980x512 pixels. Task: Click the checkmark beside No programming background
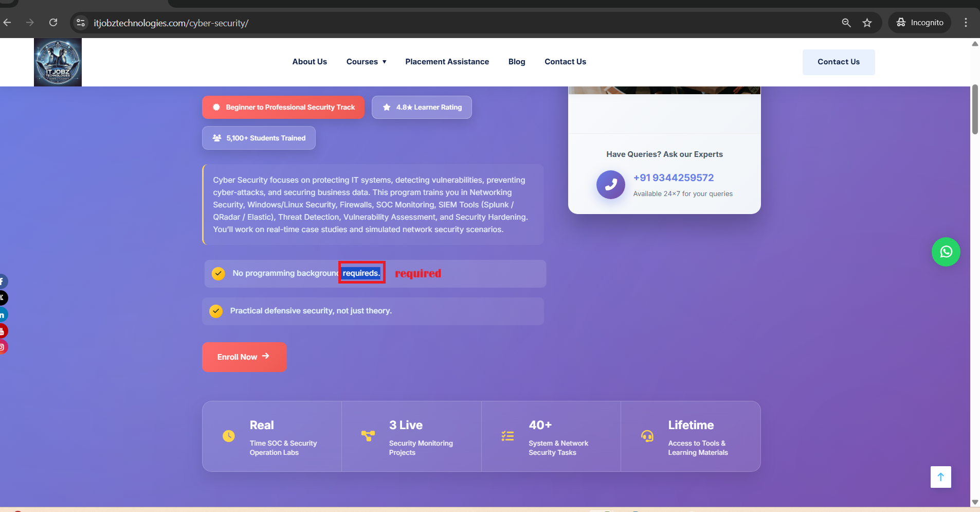[x=219, y=273]
